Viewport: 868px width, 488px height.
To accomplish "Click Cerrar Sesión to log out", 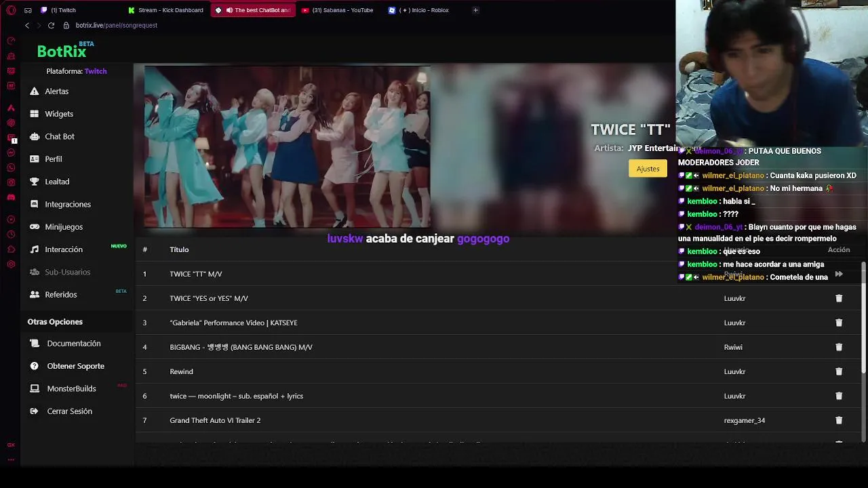I will (69, 411).
